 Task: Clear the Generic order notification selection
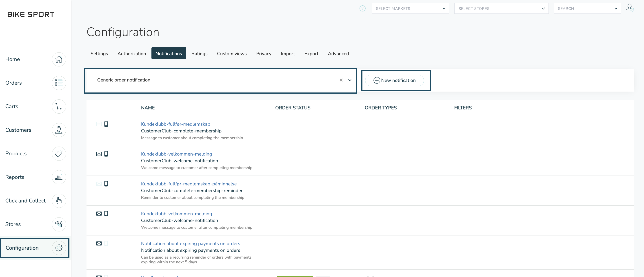click(x=341, y=80)
